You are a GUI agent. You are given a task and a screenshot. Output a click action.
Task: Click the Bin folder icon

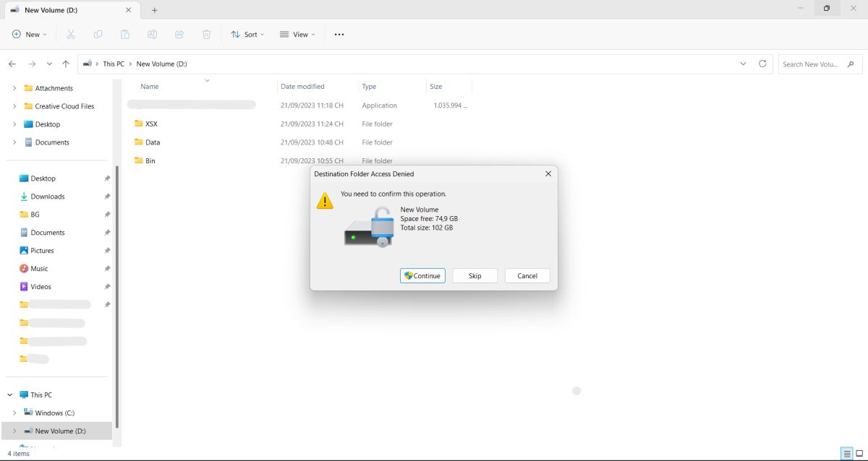pyautogui.click(x=139, y=160)
